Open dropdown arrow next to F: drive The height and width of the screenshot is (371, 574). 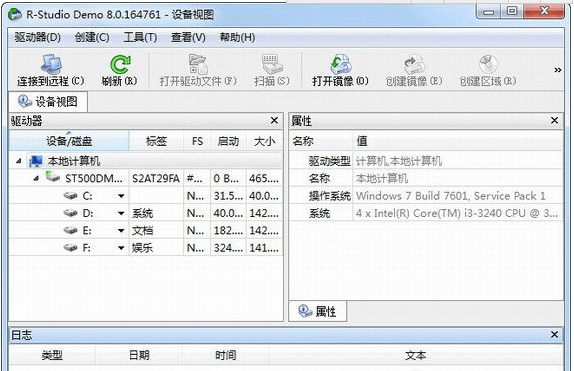pos(121,248)
